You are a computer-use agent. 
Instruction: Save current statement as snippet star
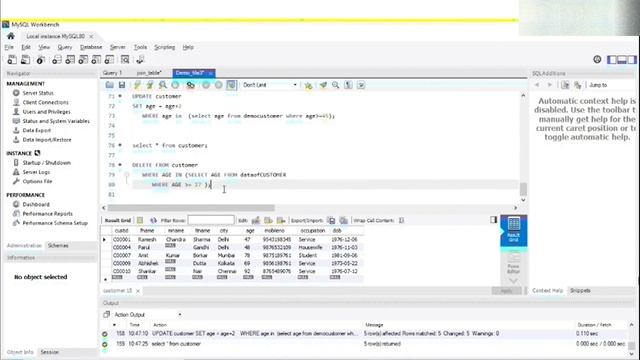308,85
